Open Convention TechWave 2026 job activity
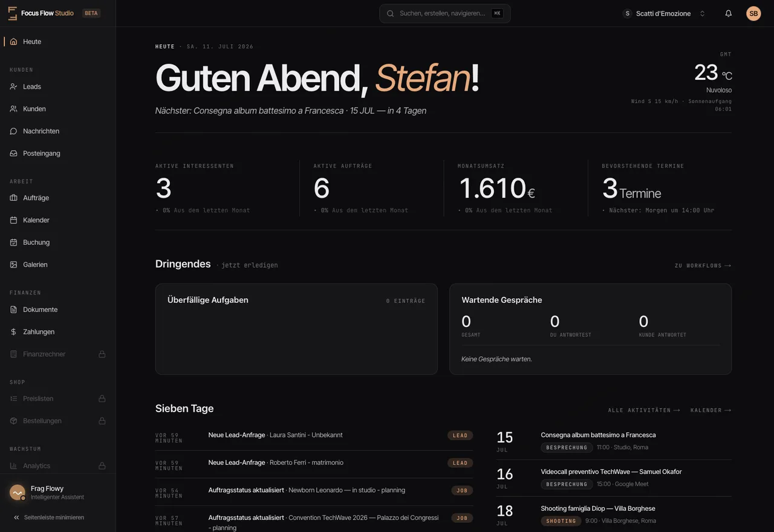Screen dimensions: 774x532 pos(314,522)
